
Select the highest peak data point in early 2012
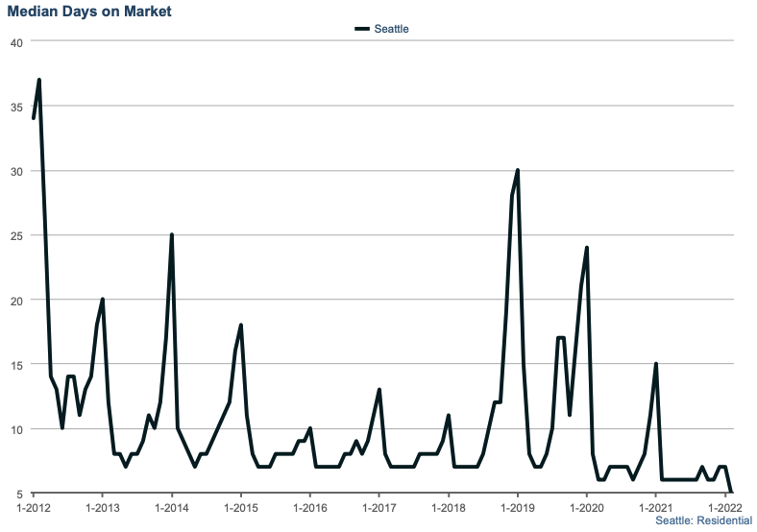tap(39, 80)
